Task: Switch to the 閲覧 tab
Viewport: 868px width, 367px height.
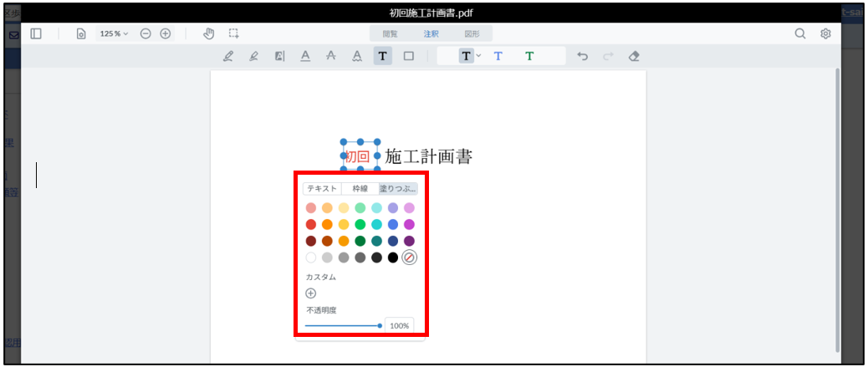Action: click(x=391, y=33)
